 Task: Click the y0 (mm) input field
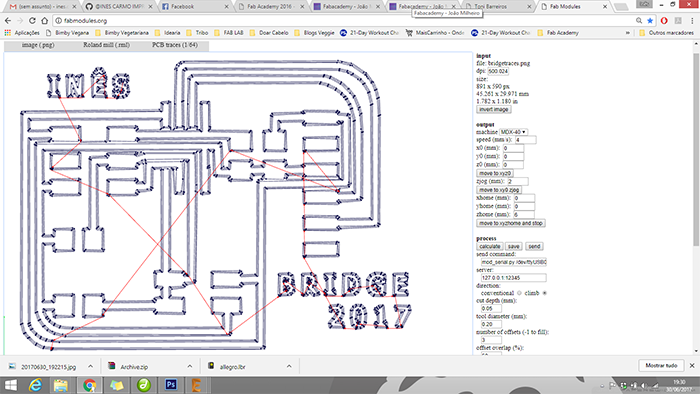(513, 157)
